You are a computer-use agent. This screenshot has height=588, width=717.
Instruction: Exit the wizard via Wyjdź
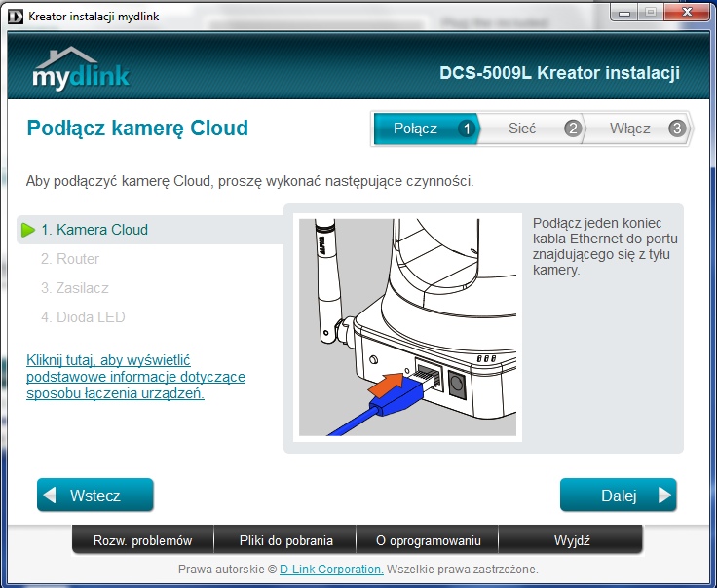click(572, 540)
